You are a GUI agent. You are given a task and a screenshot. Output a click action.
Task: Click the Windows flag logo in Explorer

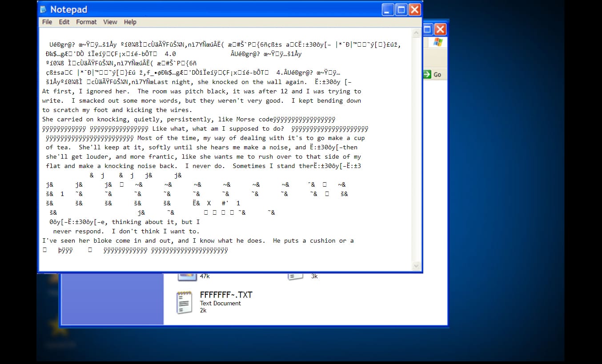437,42
